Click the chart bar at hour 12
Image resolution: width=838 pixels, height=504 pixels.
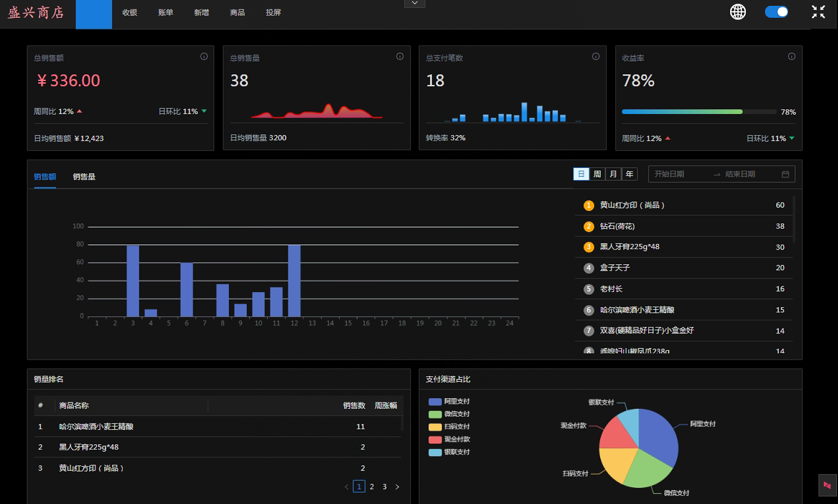(x=294, y=281)
